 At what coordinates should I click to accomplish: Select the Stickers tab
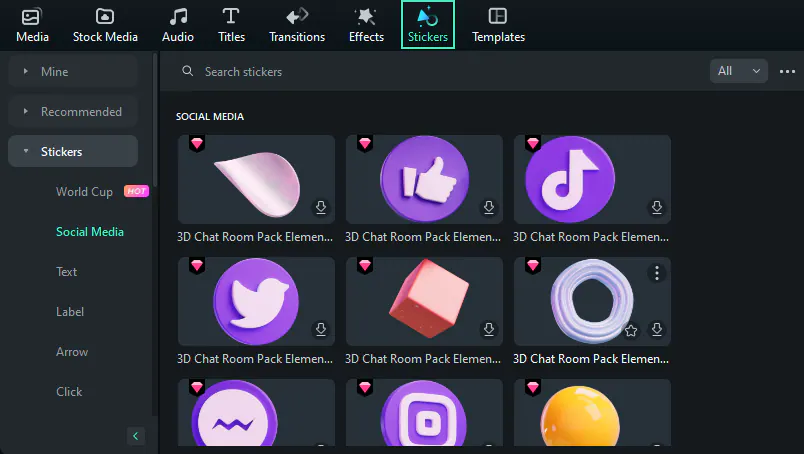coord(428,25)
